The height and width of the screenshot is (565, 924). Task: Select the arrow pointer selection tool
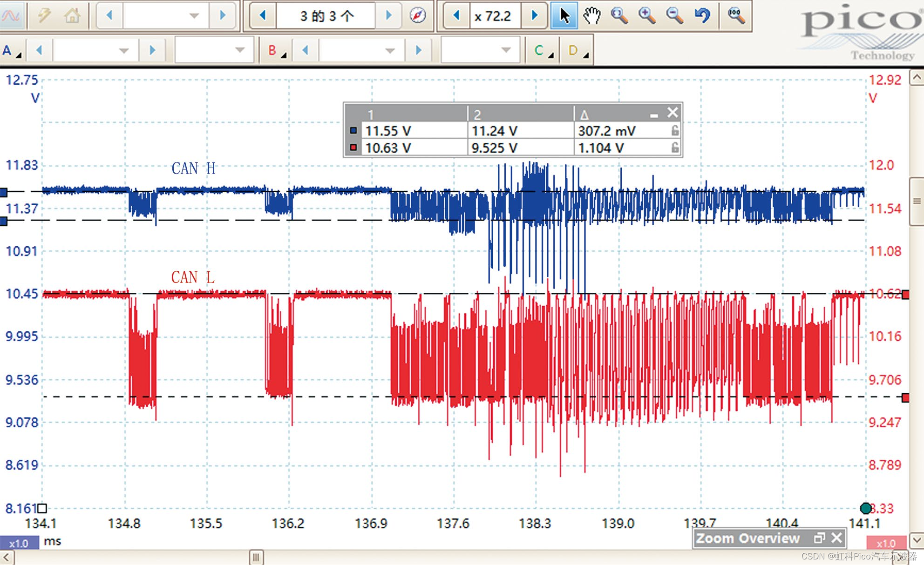[564, 16]
